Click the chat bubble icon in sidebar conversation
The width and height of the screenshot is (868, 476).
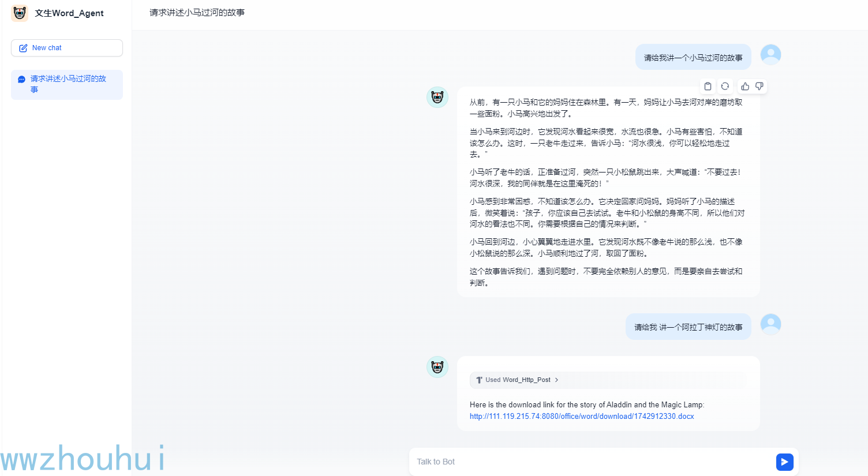click(x=21, y=80)
